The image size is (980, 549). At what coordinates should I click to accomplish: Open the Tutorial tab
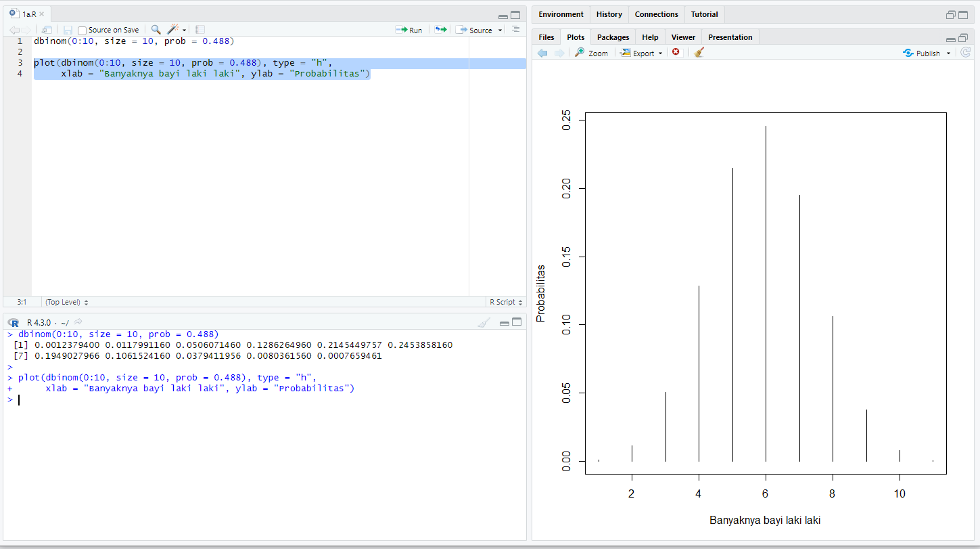tap(704, 14)
